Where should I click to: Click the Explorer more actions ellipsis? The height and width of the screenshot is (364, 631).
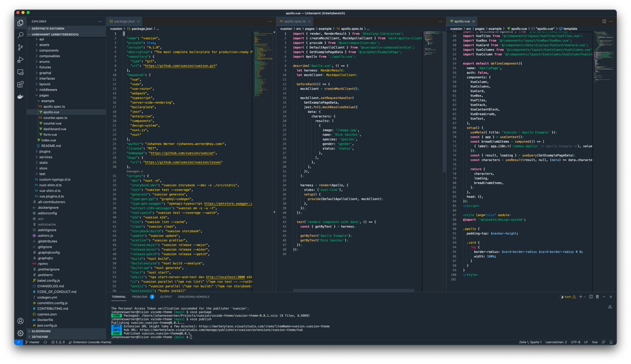(x=100, y=21)
